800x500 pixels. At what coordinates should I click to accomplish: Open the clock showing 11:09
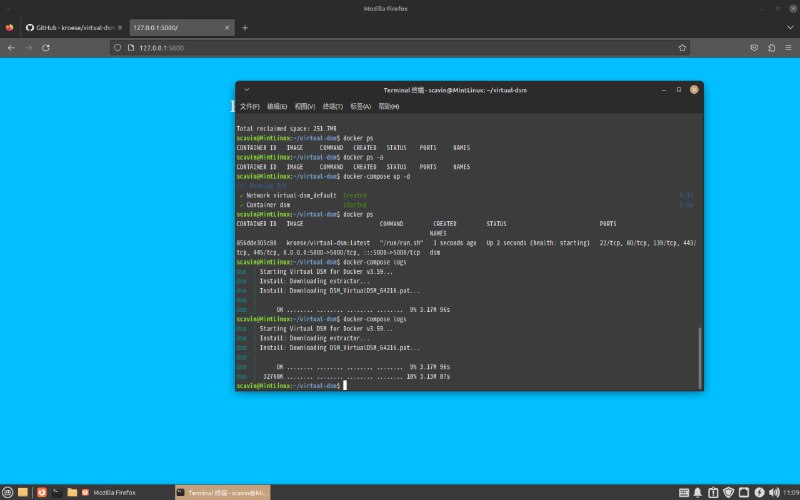coord(791,493)
